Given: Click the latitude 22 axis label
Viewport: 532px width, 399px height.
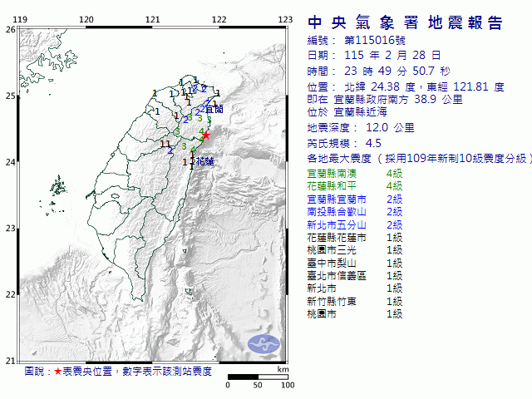Looking at the screenshot, I should tap(10, 294).
